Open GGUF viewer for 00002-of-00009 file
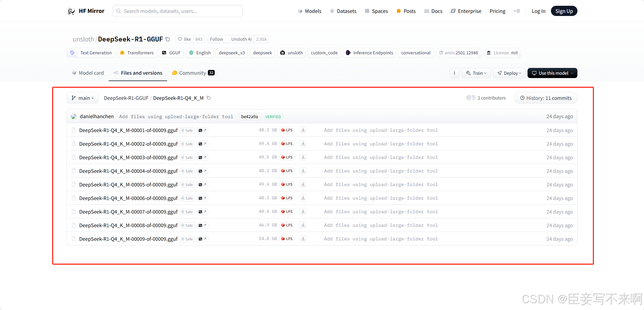 pos(202,144)
